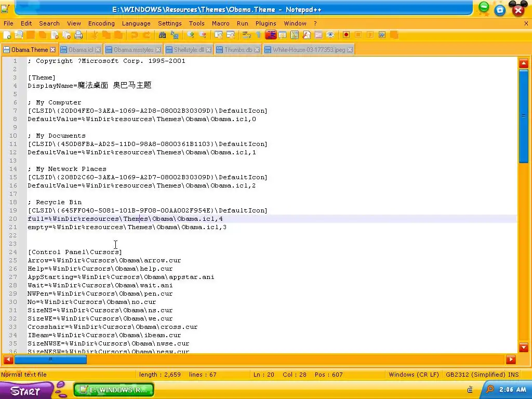Open the Settings menu
This screenshot has height=399, width=532.
(170, 23)
